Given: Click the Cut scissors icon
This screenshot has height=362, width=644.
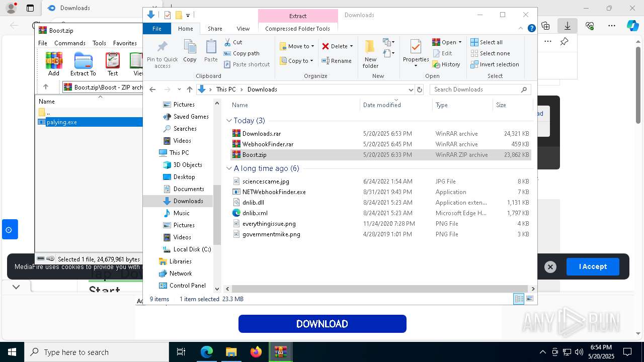Looking at the screenshot, I should (227, 42).
